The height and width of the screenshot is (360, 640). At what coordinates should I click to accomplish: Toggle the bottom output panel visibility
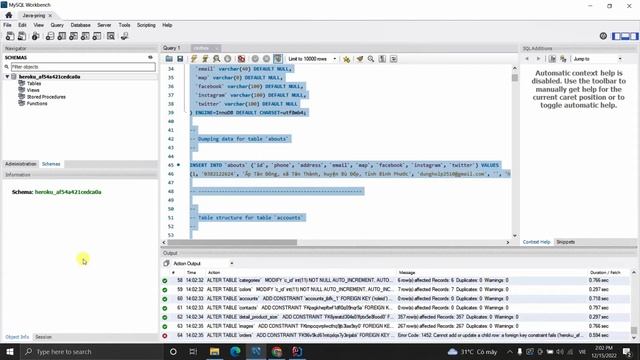[x=625, y=36]
